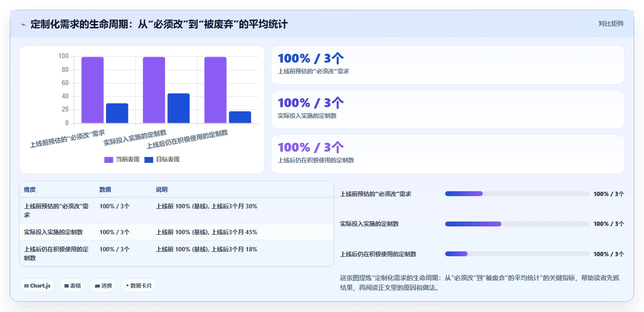The width and height of the screenshot is (644, 312).
Task: Click the purple bar for 实际投入实施的定制数
Action: click(154, 90)
